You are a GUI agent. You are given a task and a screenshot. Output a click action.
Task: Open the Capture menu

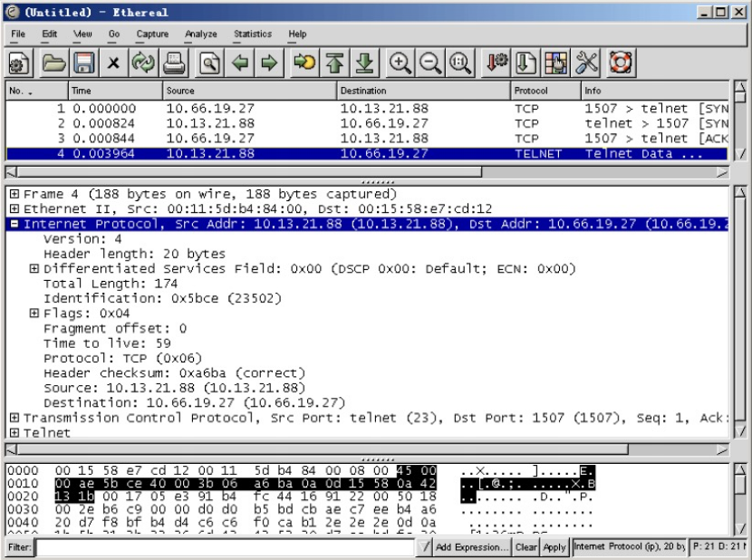coord(152,34)
